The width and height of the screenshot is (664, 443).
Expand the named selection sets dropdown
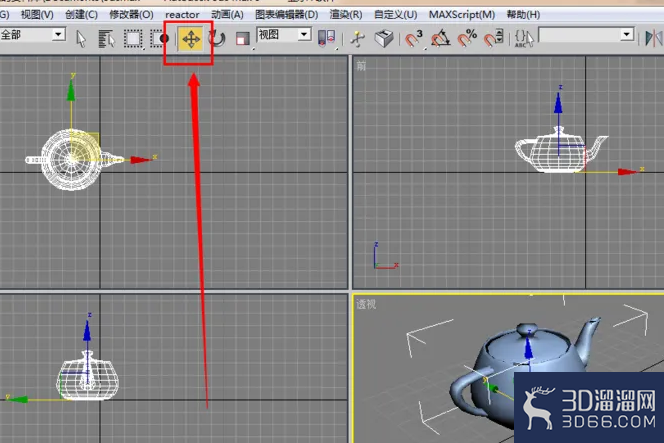[627, 34]
